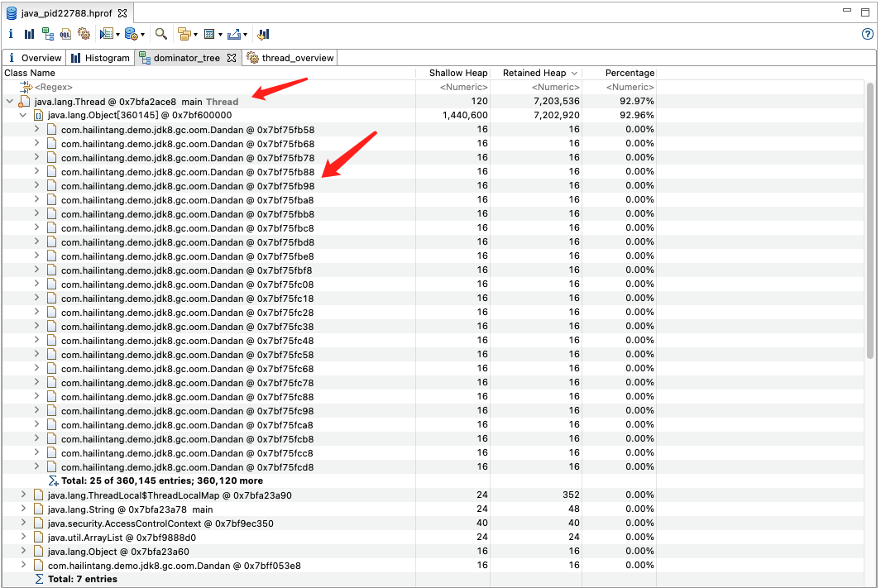
Task: Open dropdown arrow next to calculate retained size
Action: [x=220, y=35]
